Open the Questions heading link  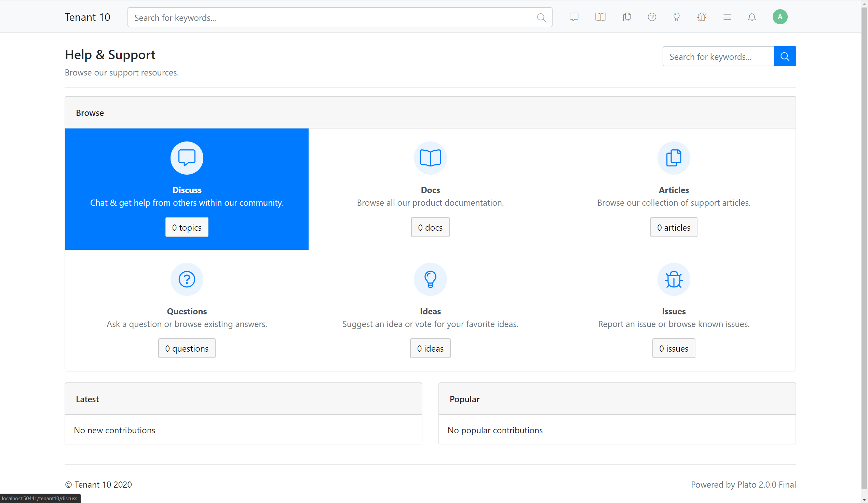tap(187, 311)
